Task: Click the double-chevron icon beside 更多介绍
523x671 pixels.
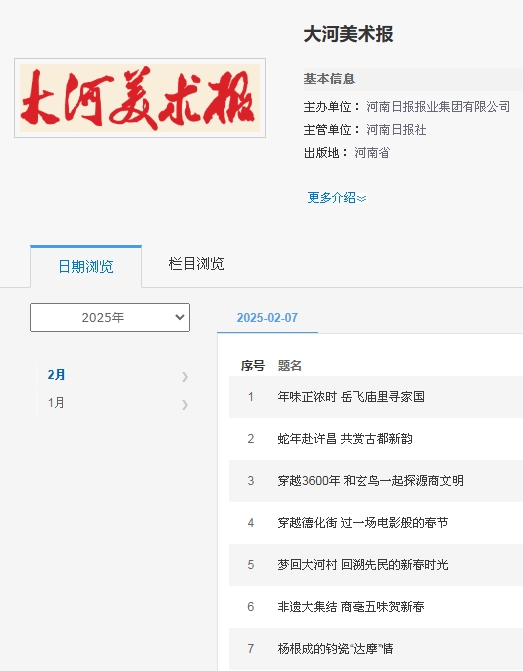Action: pos(362,199)
